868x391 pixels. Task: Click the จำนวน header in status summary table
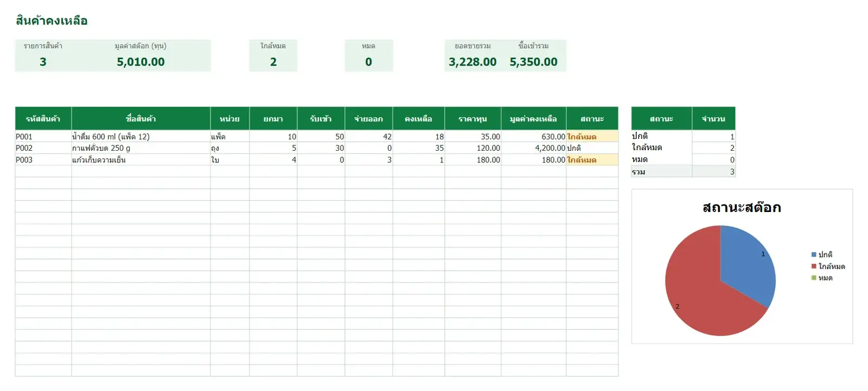[714, 118]
